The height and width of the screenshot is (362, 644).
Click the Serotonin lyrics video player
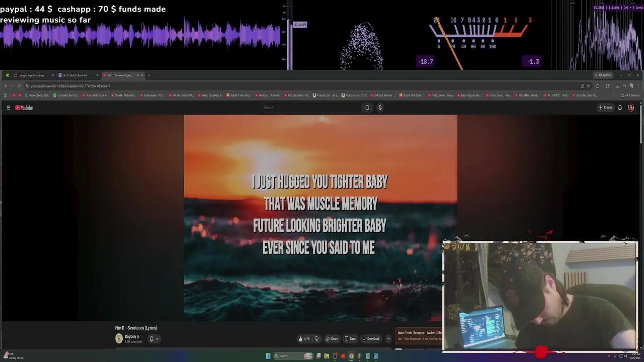(x=320, y=218)
